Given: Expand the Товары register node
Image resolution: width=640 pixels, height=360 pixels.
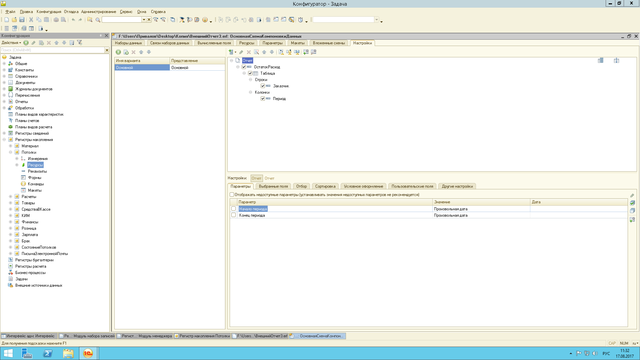Looking at the screenshot, I should [x=11, y=203].
